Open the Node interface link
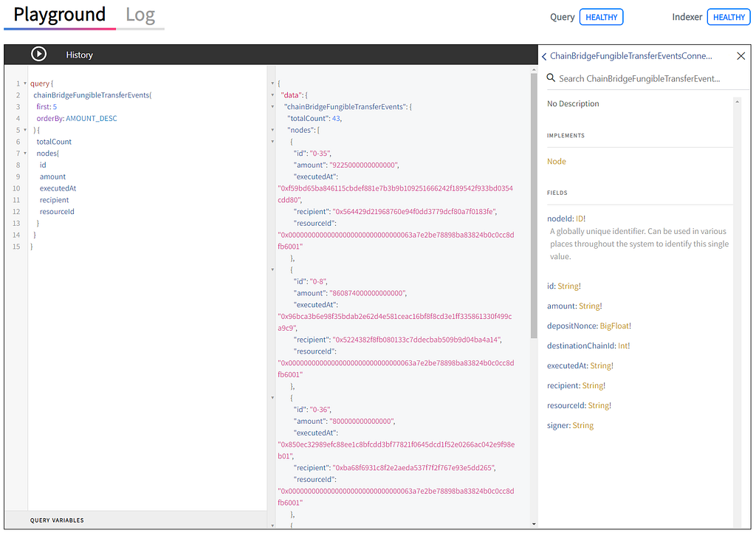The width and height of the screenshot is (756, 533). tap(557, 162)
